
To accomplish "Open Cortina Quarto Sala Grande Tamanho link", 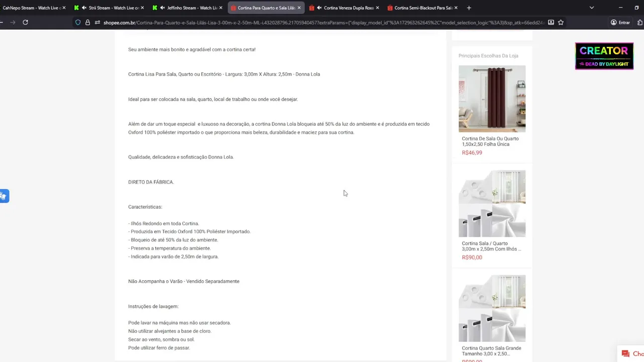I will coord(492,350).
